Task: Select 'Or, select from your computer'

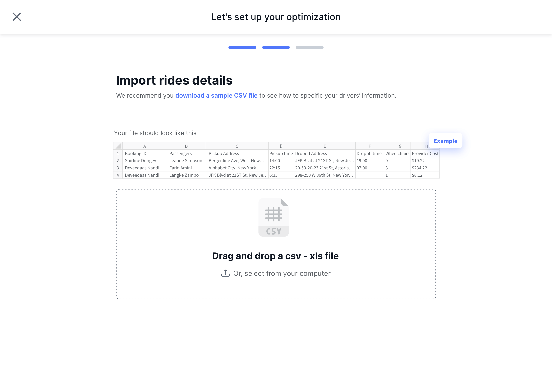Action: pyautogui.click(x=282, y=274)
